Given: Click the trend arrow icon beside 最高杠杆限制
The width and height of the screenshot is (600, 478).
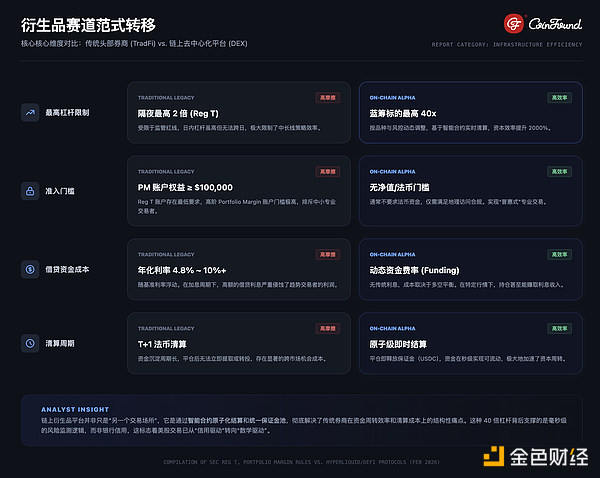Looking at the screenshot, I should pos(31,113).
